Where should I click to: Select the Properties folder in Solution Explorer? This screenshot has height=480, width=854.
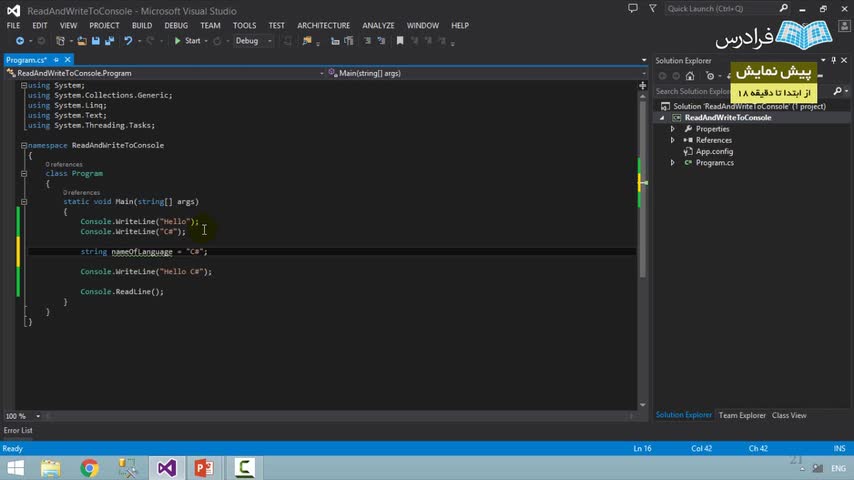712,129
